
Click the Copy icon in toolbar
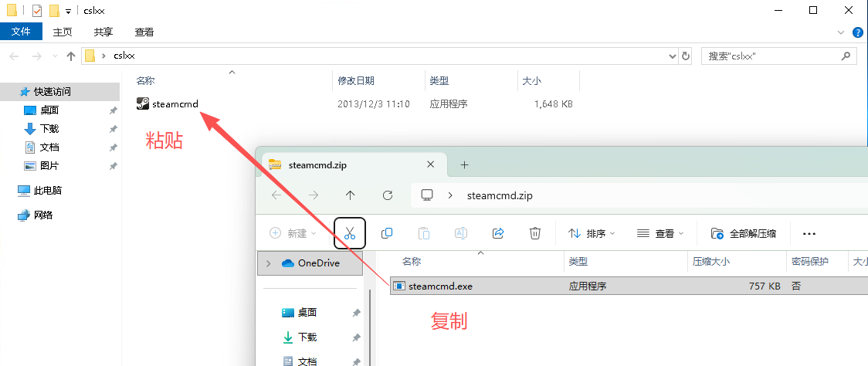coord(387,233)
